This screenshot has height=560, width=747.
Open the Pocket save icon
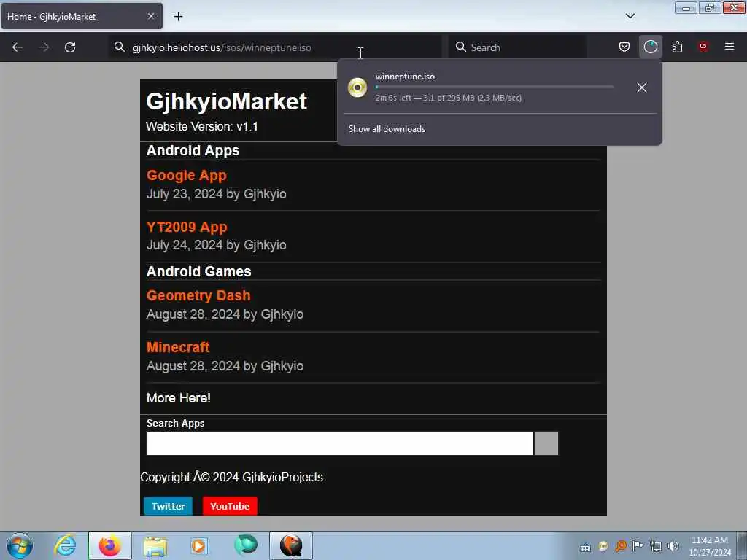(x=624, y=47)
